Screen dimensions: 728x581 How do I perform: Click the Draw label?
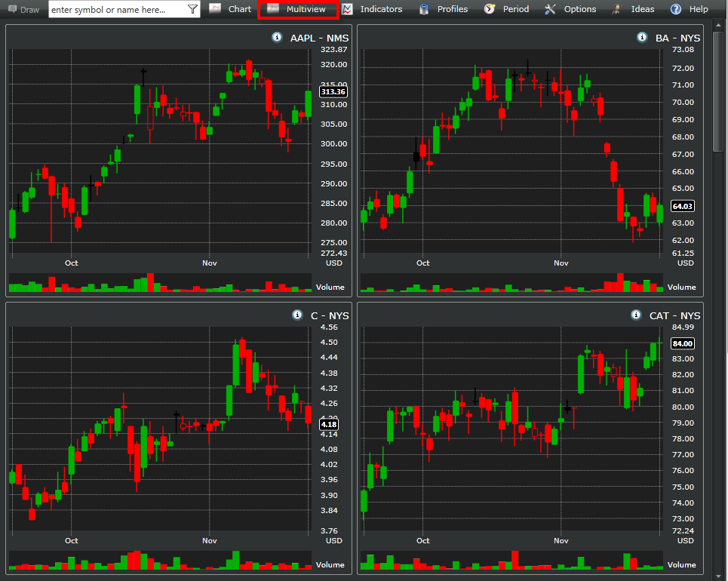pos(29,10)
